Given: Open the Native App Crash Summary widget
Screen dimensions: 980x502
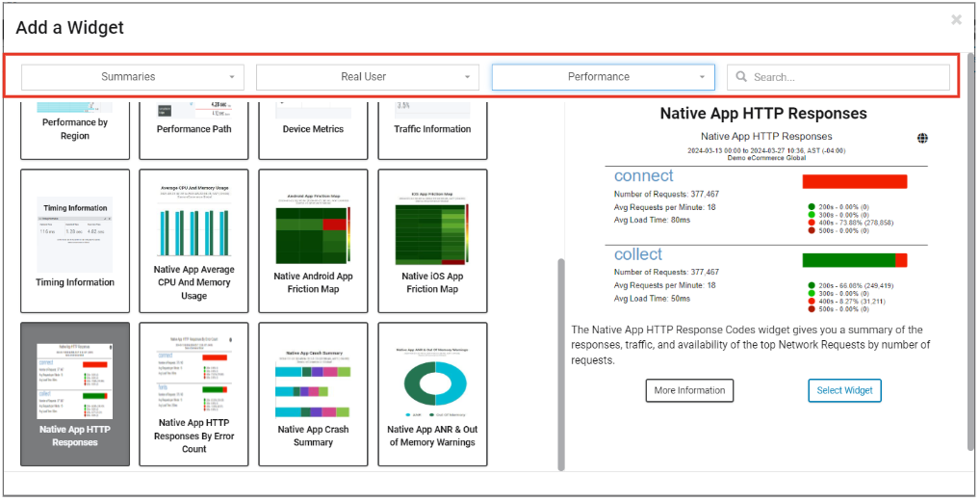Looking at the screenshot, I should point(313,394).
